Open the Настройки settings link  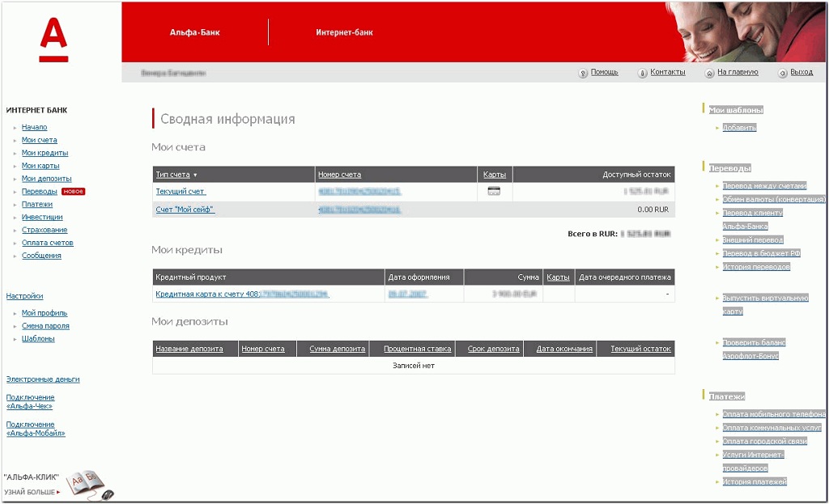click(x=25, y=296)
